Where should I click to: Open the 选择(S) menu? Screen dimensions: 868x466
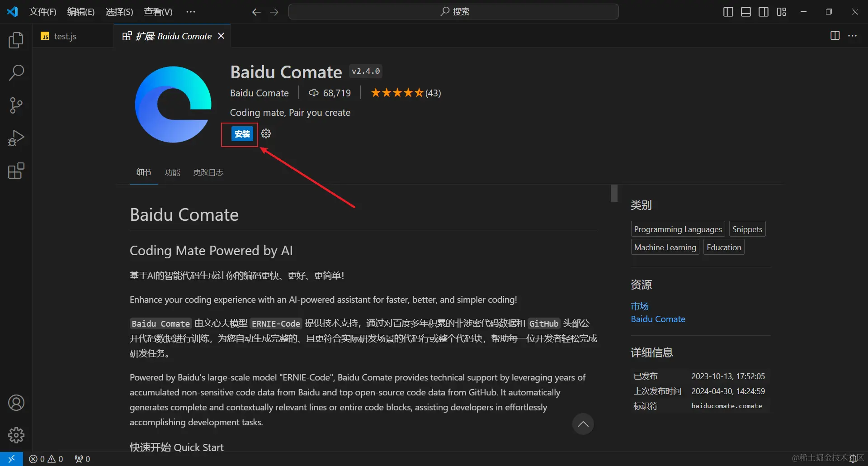click(x=119, y=12)
